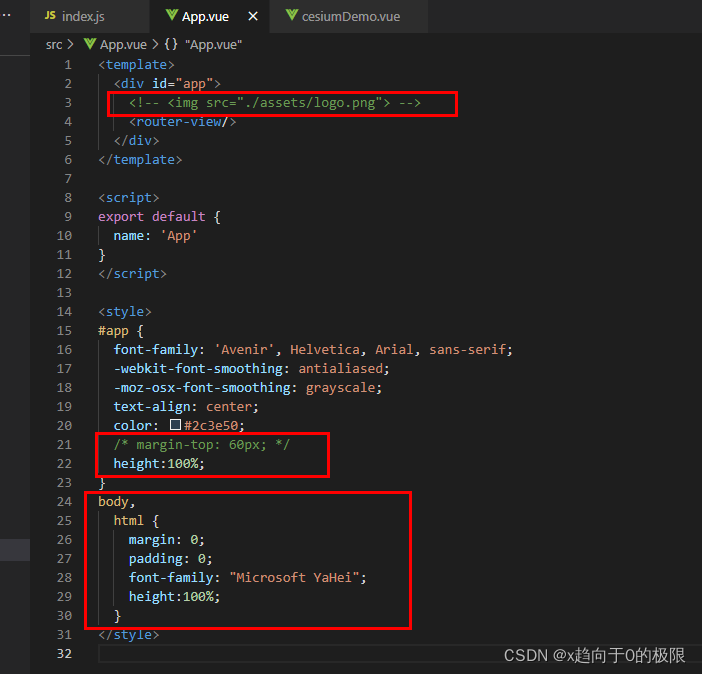
Task: Click the <router-view/> tag
Action: coord(183,122)
